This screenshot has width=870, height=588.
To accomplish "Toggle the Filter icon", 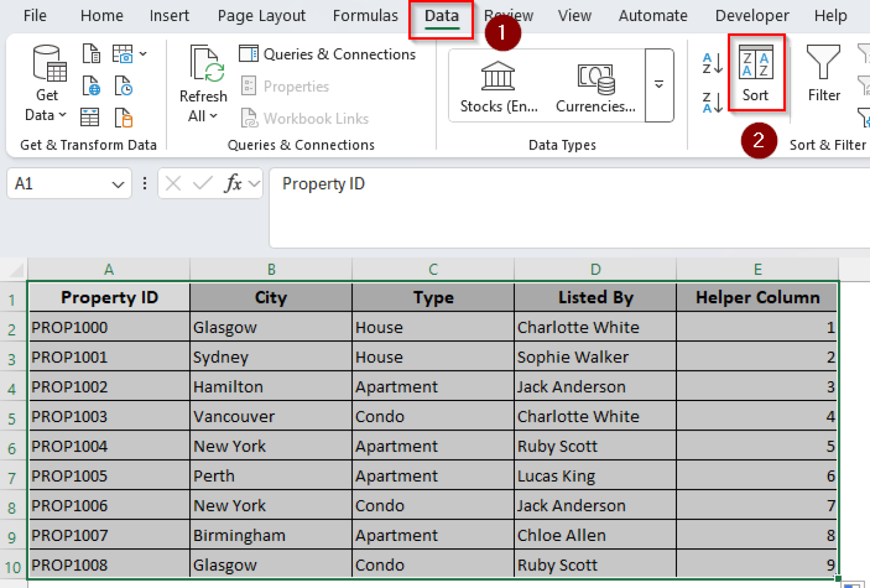I will click(x=823, y=74).
